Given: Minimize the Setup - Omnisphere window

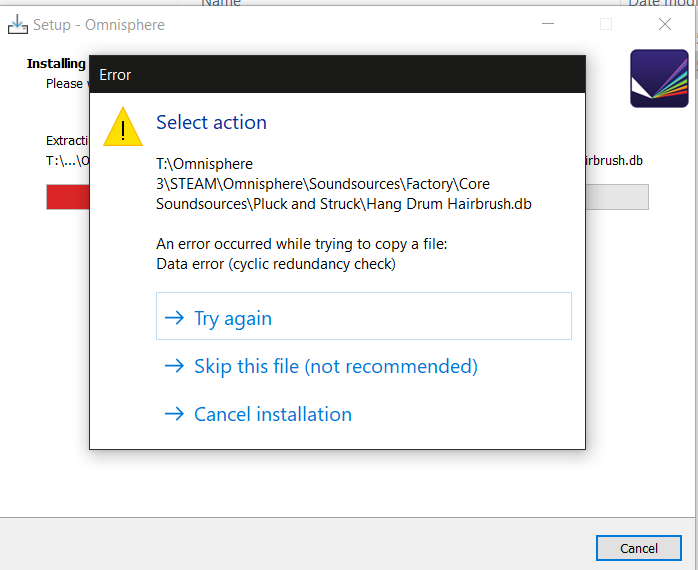Looking at the screenshot, I should pyautogui.click(x=548, y=24).
